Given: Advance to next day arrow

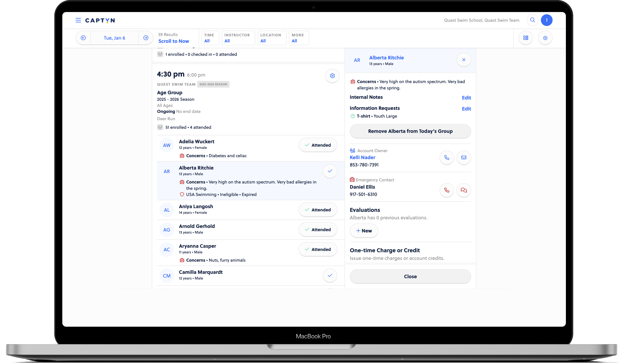Looking at the screenshot, I should 146,38.
